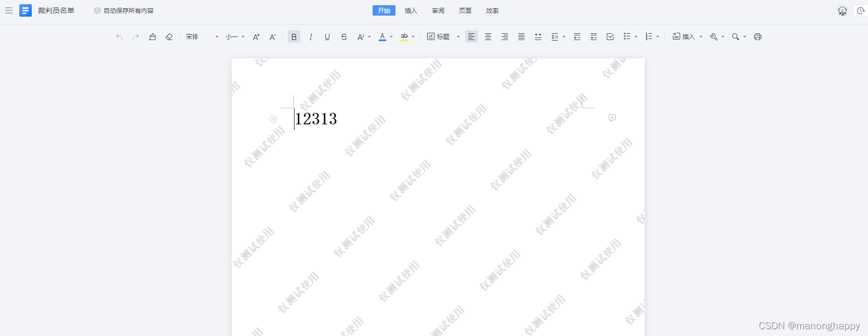Click the document title 裁判员名单
This screenshot has width=868, height=336.
click(56, 10)
